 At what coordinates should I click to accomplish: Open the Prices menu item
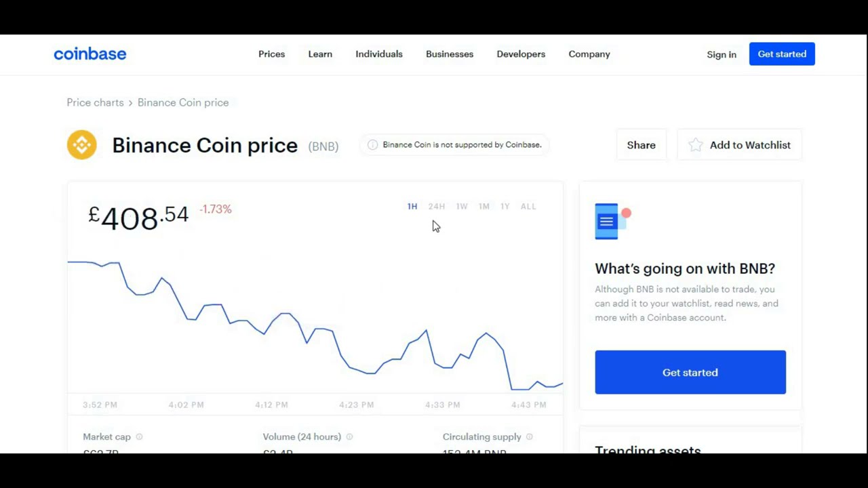[x=271, y=54]
